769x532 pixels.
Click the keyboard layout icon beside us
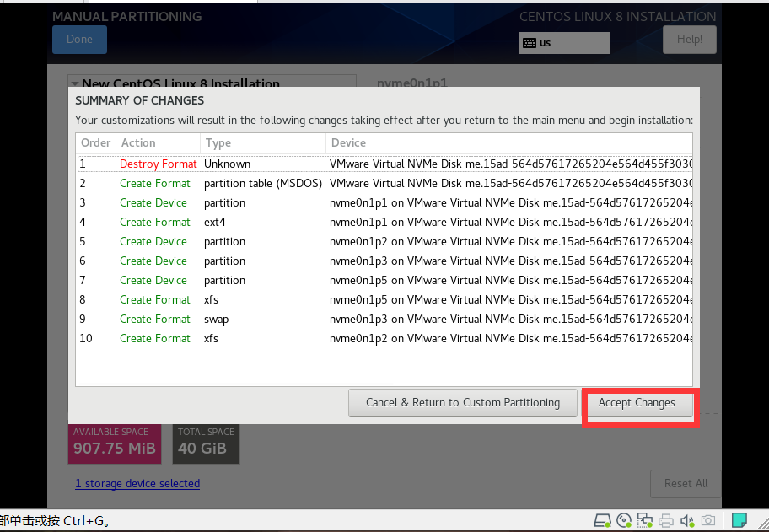pyautogui.click(x=530, y=43)
